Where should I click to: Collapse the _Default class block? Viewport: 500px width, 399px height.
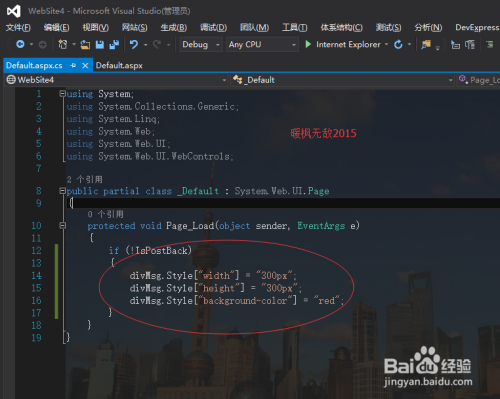62,191
